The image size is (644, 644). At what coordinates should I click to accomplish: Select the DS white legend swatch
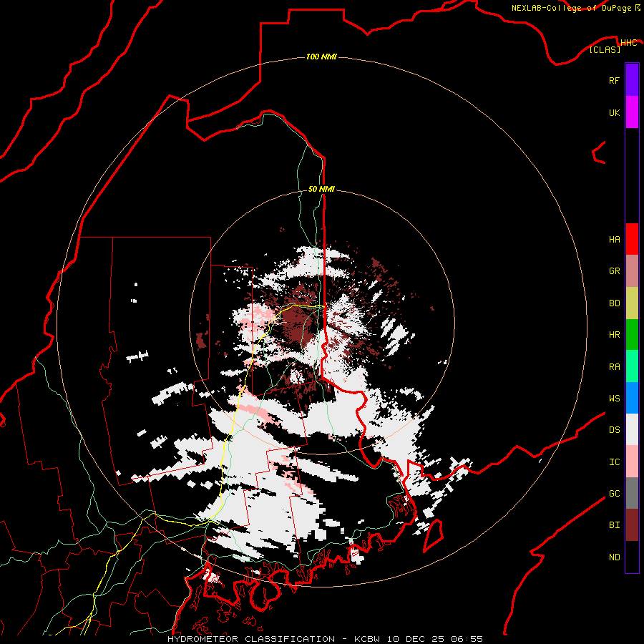click(x=632, y=429)
